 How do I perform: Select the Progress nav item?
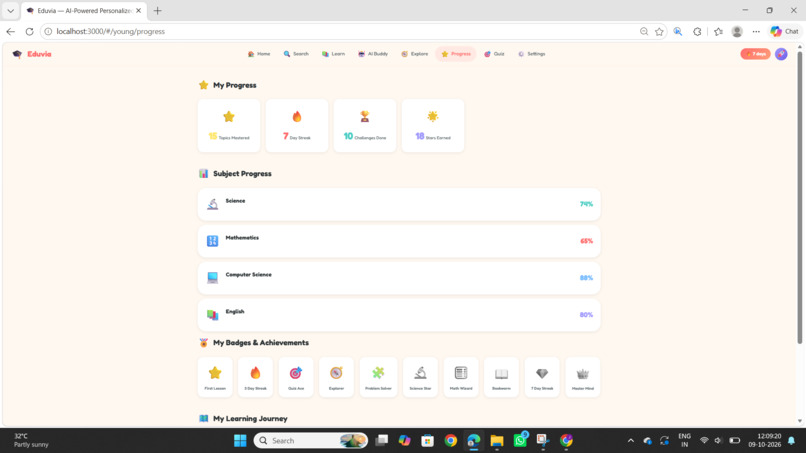(456, 54)
